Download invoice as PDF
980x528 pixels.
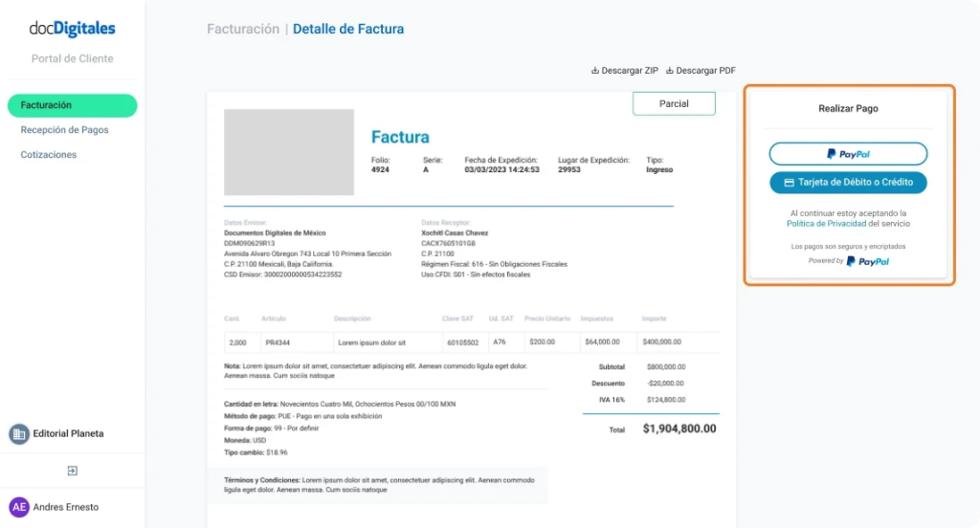tap(701, 71)
